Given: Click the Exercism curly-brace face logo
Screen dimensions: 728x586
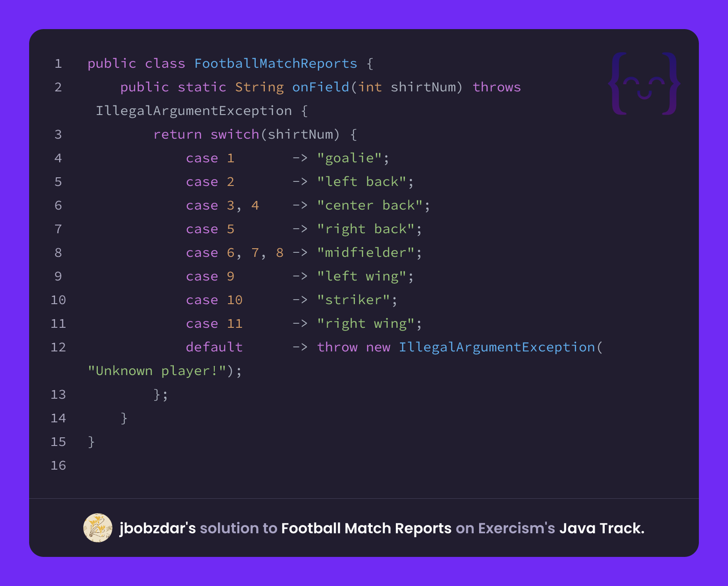Looking at the screenshot, I should pos(644,84).
